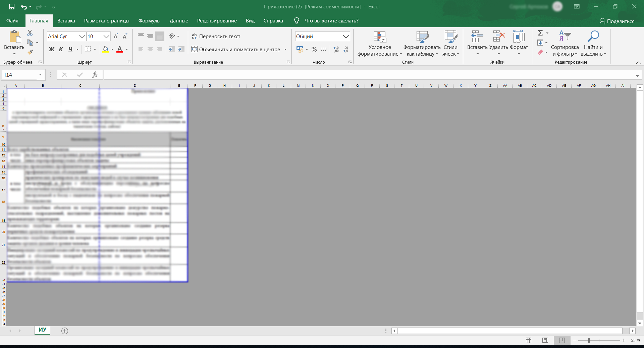This screenshot has width=644, height=348.
Task: Open the Файл menu
Action: click(x=12, y=21)
